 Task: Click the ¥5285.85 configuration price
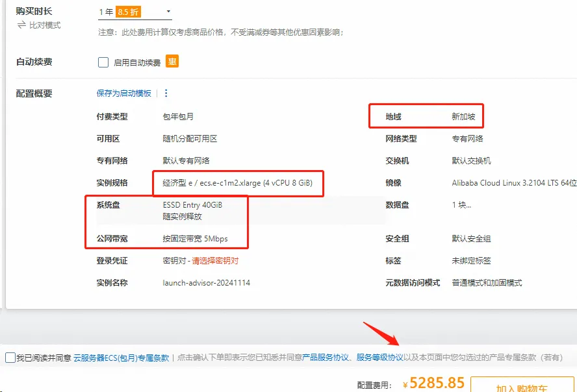click(433, 383)
